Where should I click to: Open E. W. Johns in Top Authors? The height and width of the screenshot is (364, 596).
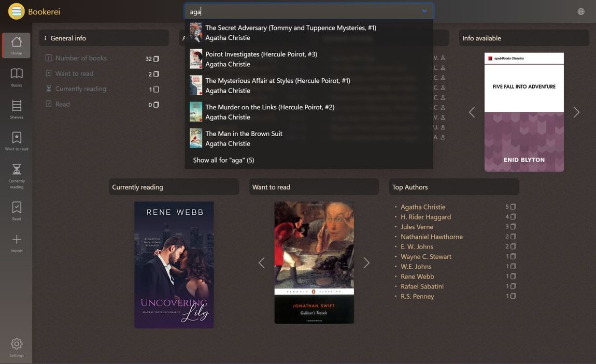point(417,246)
